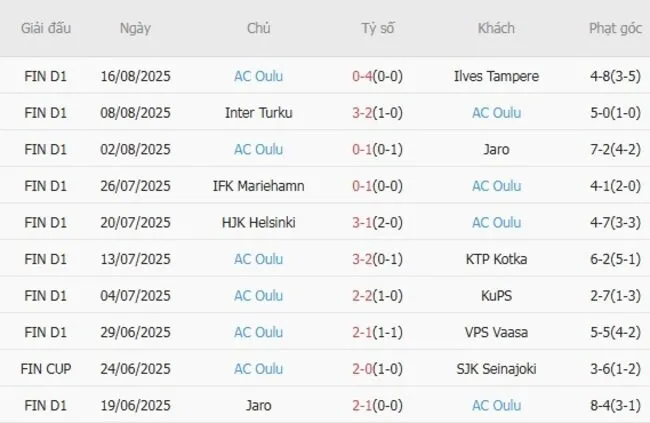Select the KTP Kotka away team
Screen dimensions: 650x423
tap(496, 259)
